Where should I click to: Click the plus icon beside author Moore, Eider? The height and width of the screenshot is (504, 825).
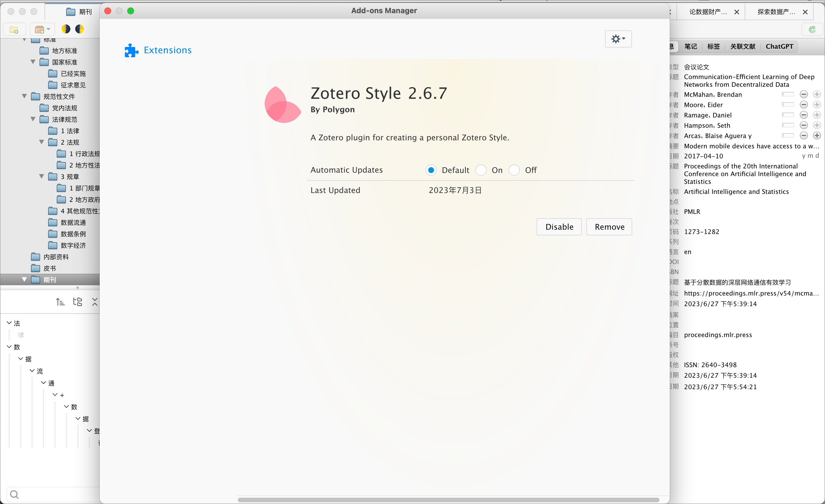coord(817,105)
